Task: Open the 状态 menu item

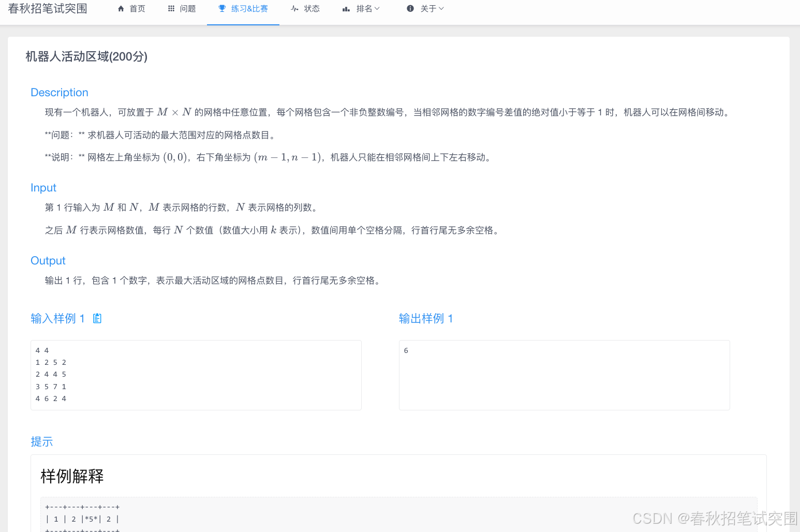Action: [312, 9]
